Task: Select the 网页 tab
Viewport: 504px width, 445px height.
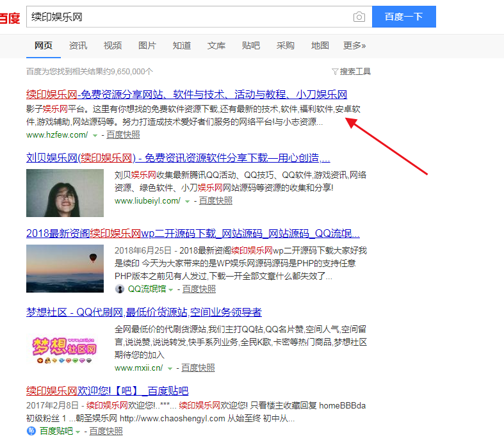Action: 44,45
